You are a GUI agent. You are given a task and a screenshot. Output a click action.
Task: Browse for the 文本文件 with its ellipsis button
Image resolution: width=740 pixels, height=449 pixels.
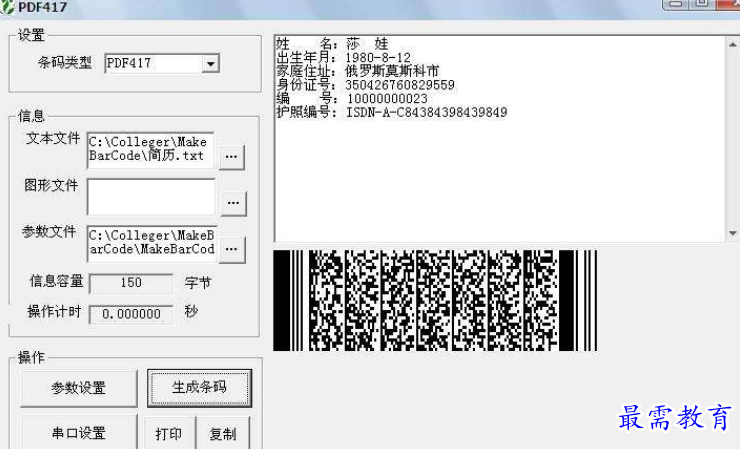[x=232, y=157]
